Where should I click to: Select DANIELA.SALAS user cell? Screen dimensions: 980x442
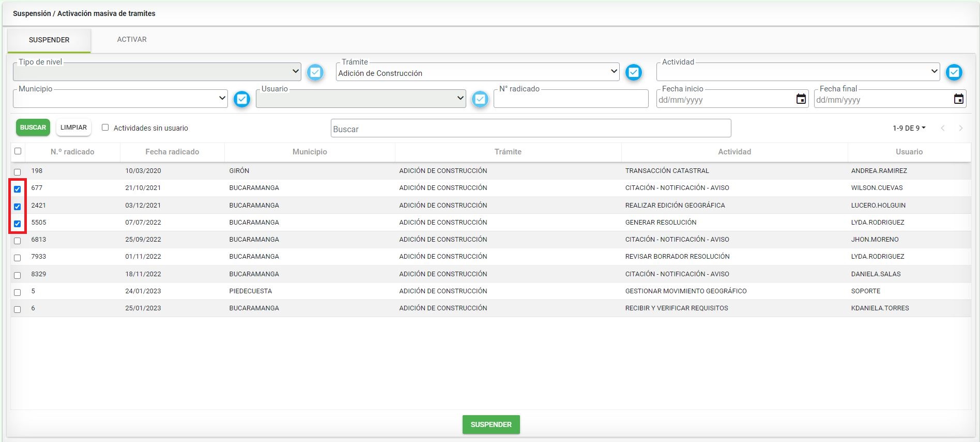coord(876,274)
